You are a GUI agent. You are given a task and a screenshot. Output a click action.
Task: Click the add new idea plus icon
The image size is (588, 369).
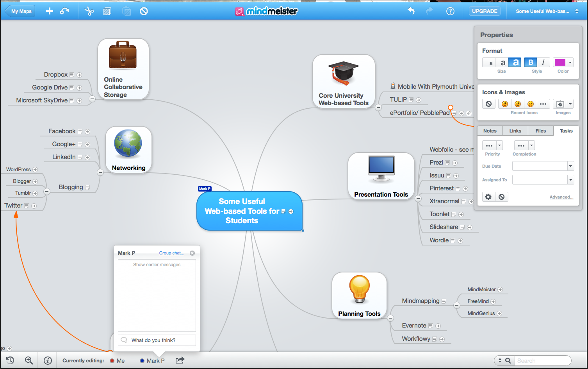point(49,11)
